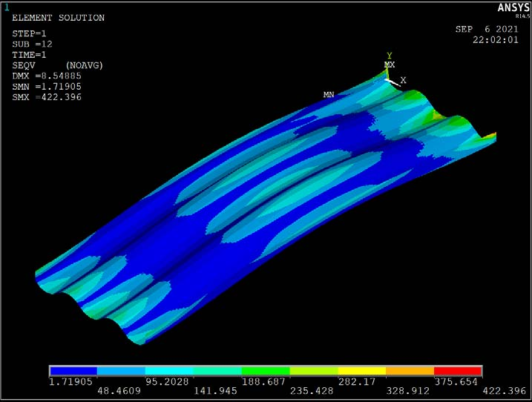The height and width of the screenshot is (402, 532).
Task: Click the 422.396 legend maximum label
Action: [x=505, y=391]
